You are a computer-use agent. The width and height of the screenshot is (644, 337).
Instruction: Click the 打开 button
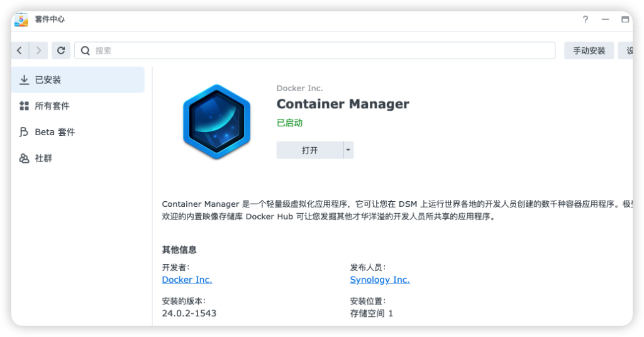click(309, 150)
